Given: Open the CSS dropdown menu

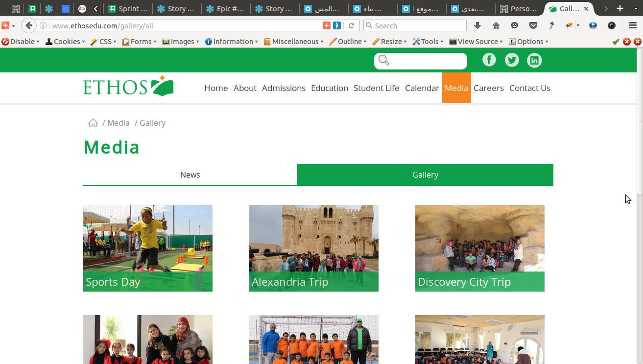Looking at the screenshot, I should tap(104, 42).
